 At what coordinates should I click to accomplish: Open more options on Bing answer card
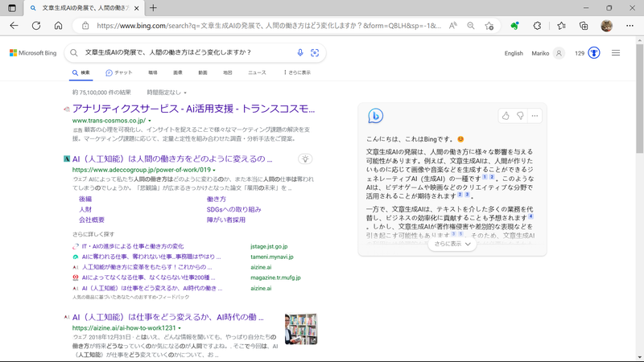(x=535, y=116)
